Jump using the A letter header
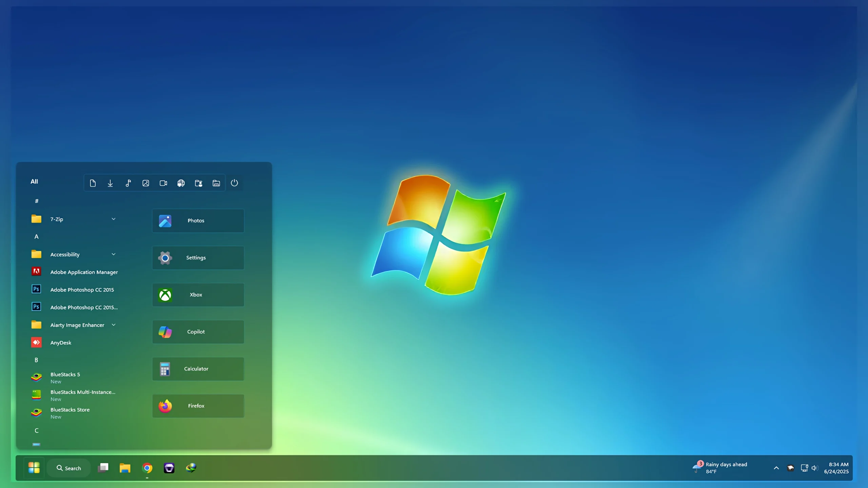 point(37,237)
